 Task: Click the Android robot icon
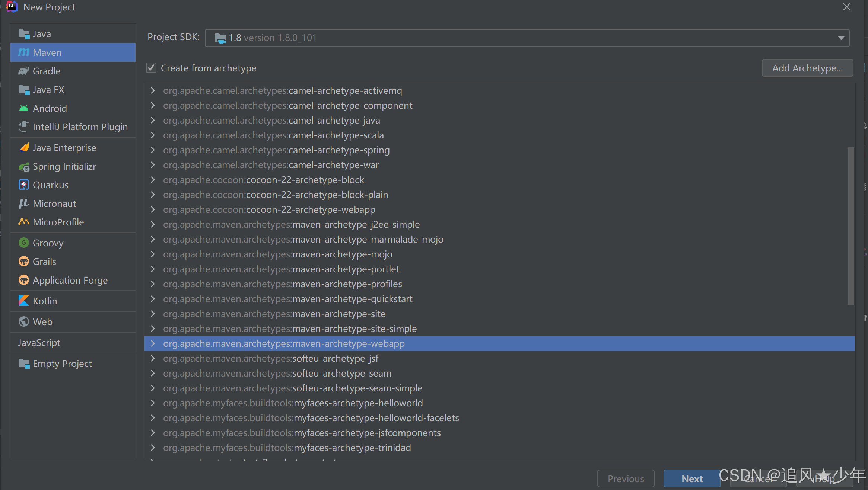click(24, 108)
